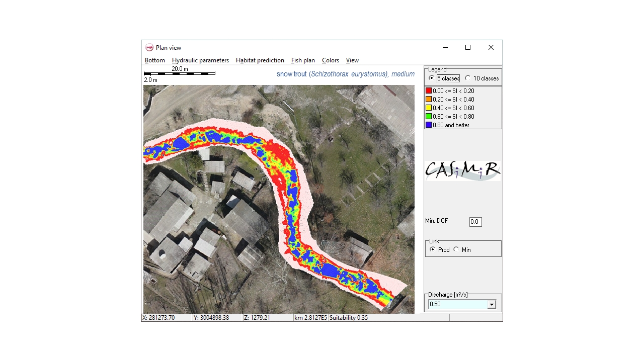The width and height of the screenshot is (644, 362).
Task: Open the Habitat prediction menu
Action: (x=260, y=60)
